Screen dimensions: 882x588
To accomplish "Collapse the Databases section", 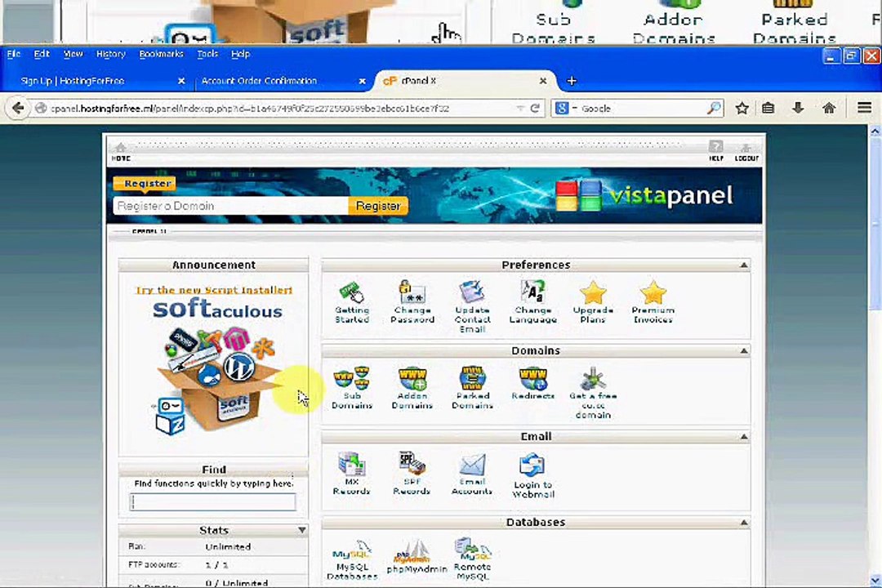I will (x=744, y=523).
